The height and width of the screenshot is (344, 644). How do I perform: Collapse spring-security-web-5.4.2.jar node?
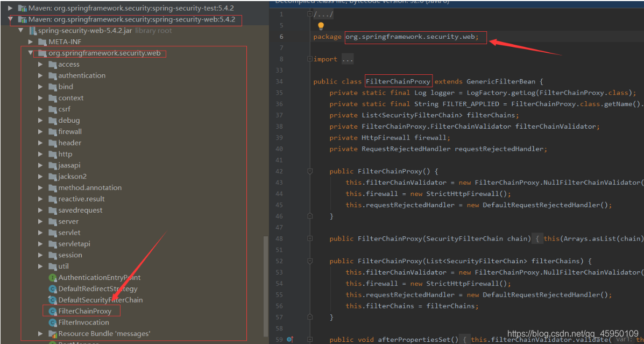pyautogui.click(x=20, y=30)
